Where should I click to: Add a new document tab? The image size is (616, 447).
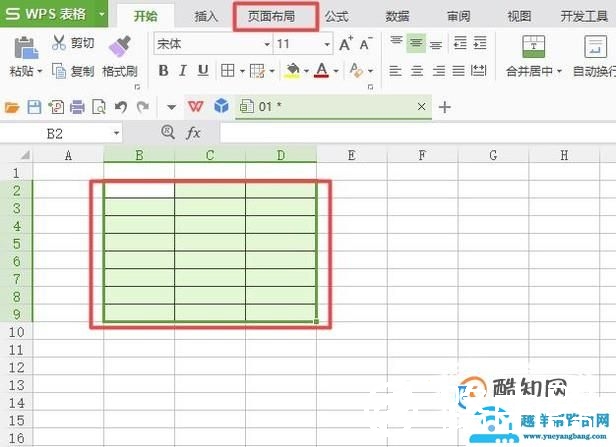(444, 107)
